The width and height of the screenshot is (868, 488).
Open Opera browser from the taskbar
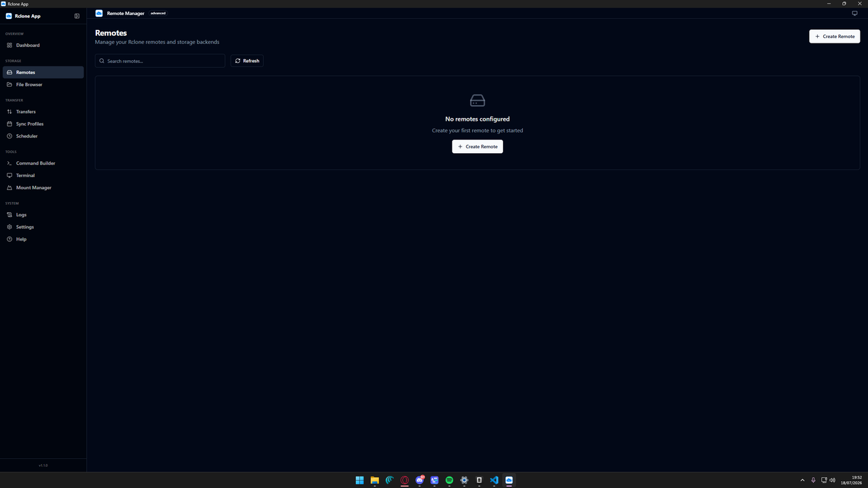click(x=405, y=480)
